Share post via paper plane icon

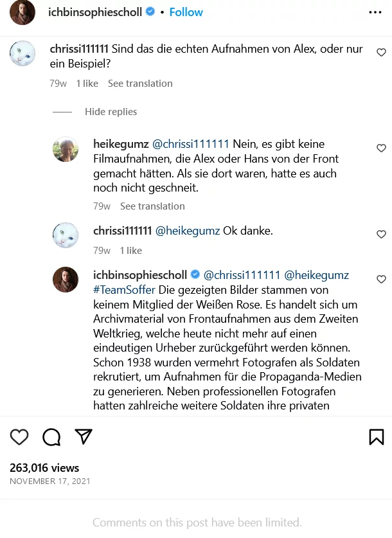84,437
